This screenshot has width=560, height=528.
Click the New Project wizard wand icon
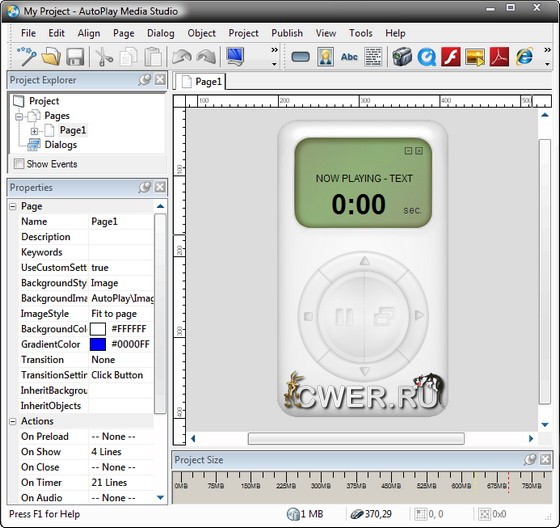pyautogui.click(x=27, y=56)
